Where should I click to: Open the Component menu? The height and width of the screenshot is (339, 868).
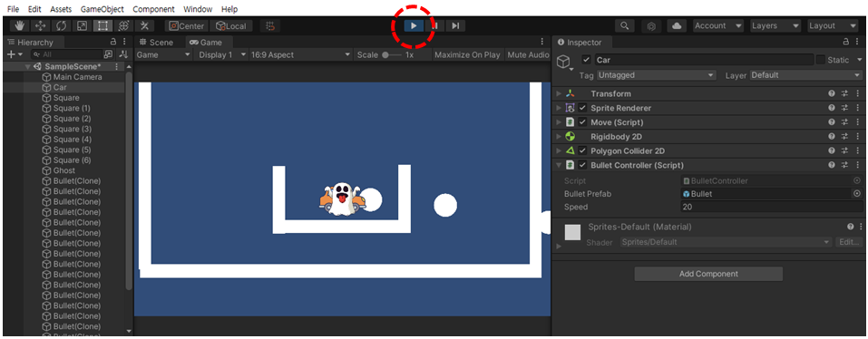click(x=153, y=9)
